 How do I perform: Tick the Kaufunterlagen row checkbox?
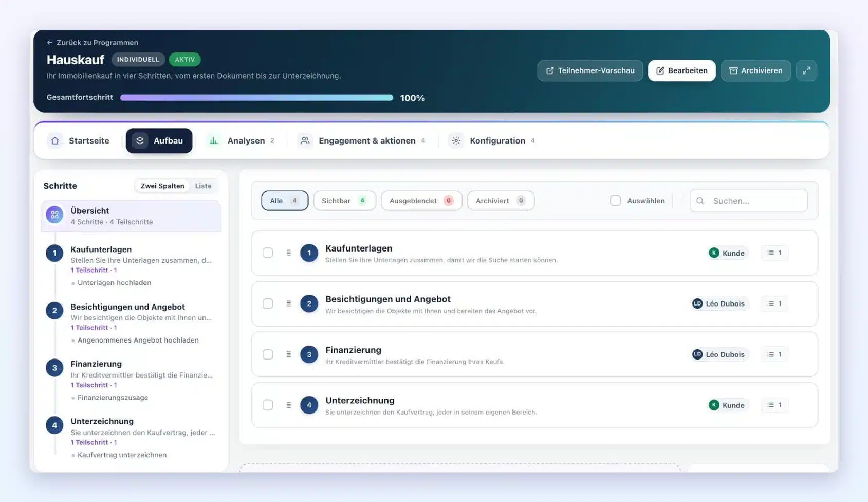pos(268,253)
